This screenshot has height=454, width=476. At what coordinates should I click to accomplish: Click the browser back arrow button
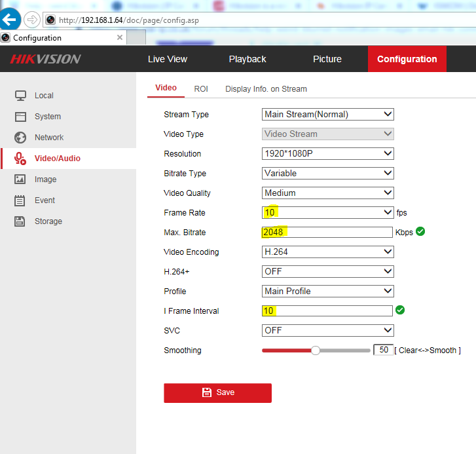[9, 19]
